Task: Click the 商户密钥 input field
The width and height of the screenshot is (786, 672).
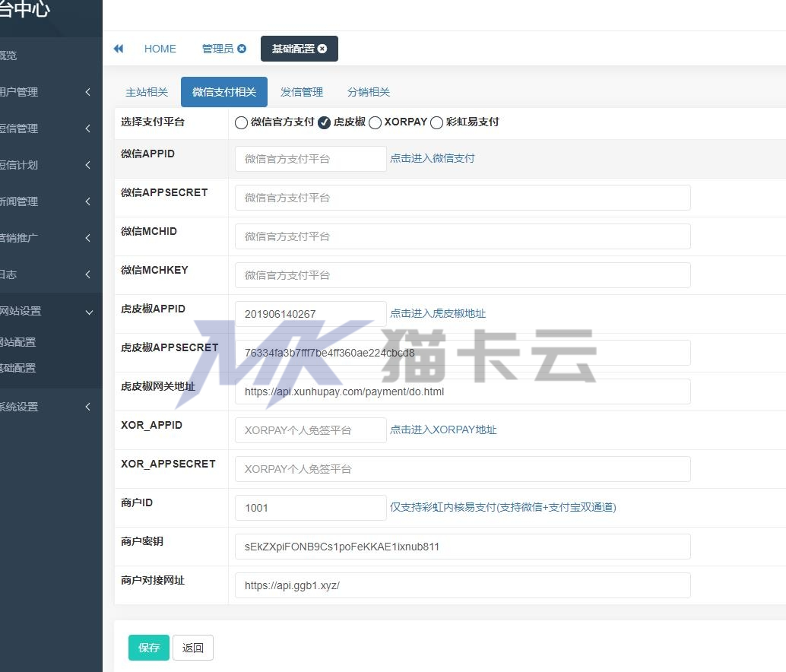Action: (463, 547)
